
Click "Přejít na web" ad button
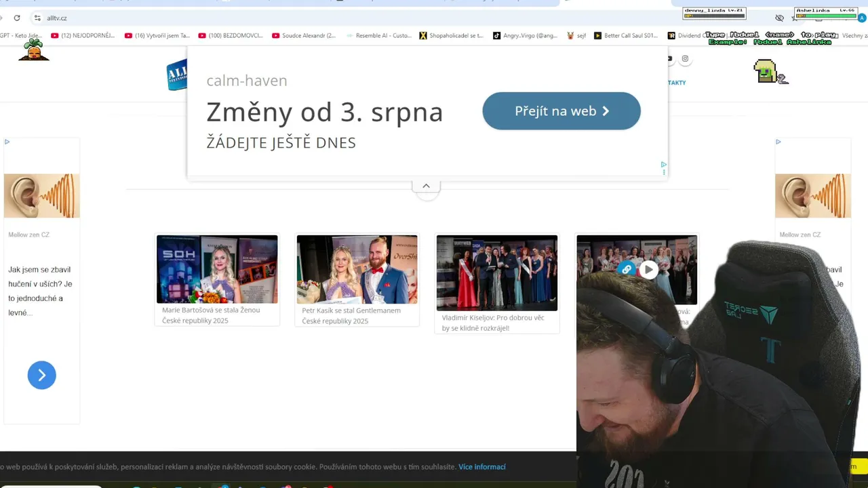coord(561,111)
